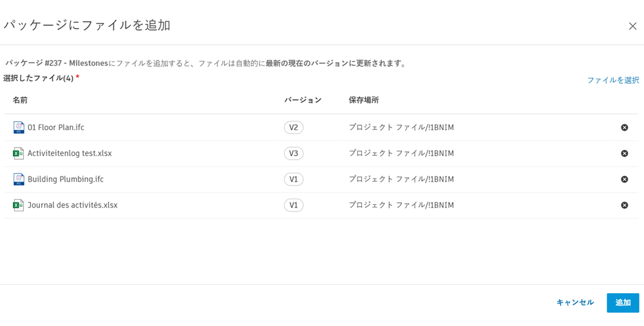Click V1 version badge for Journal des activités
644x326 pixels.
coord(294,205)
